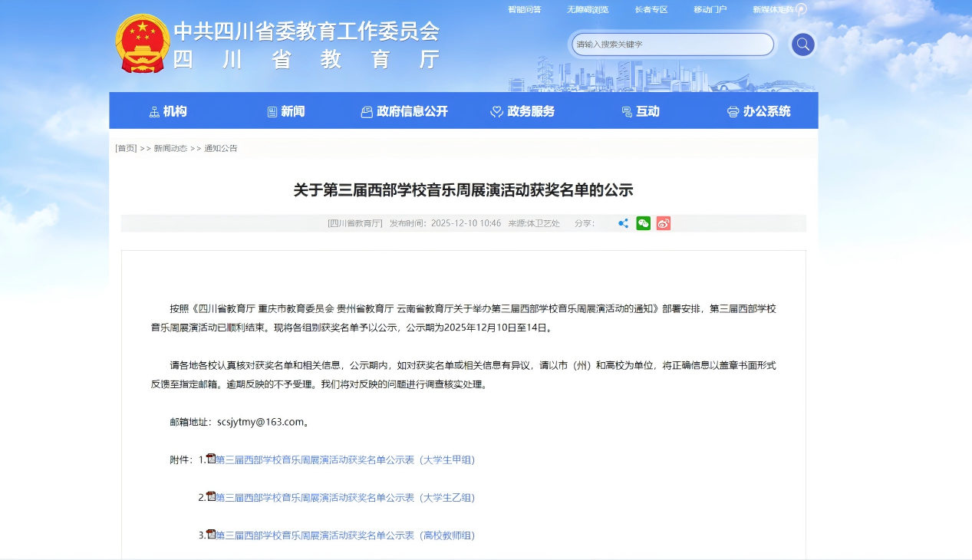
Task: Go to 首页 in breadcrumb
Action: pos(126,148)
